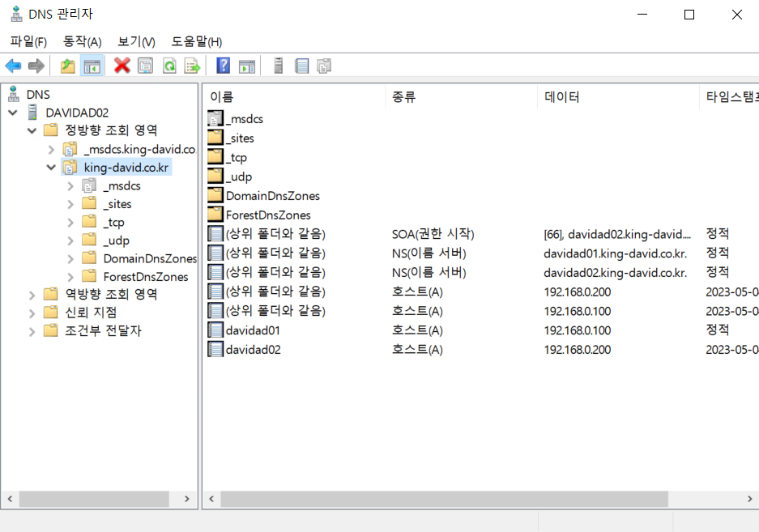Open the 동작(A) menu
Image resolution: width=759 pixels, height=532 pixels.
coord(83,41)
